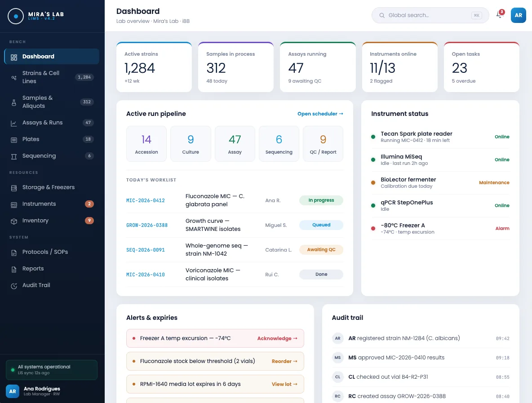Click the Instruments icon in sidebar
Viewport: 532px width, 403px height.
14,204
